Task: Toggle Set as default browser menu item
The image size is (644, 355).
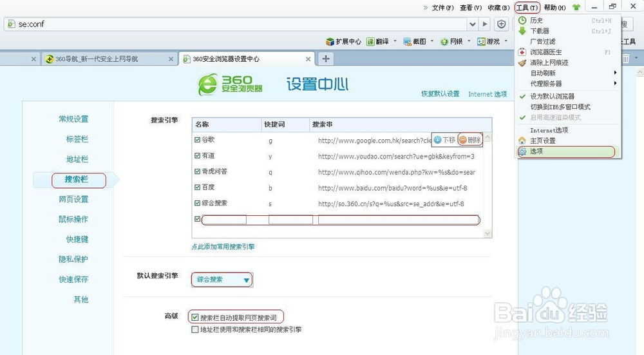Action: [x=568, y=96]
